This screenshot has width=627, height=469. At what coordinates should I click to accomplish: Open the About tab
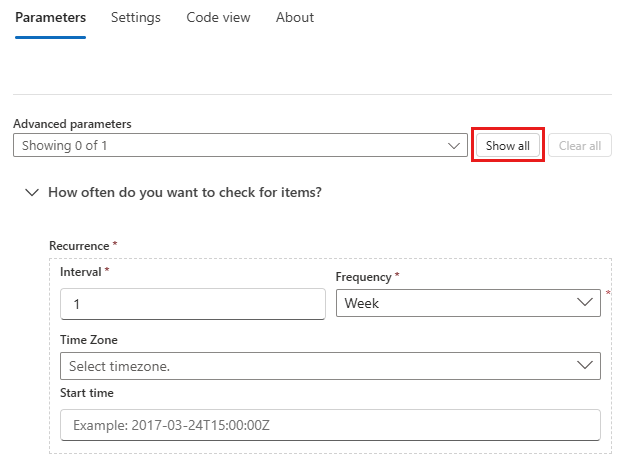(295, 18)
